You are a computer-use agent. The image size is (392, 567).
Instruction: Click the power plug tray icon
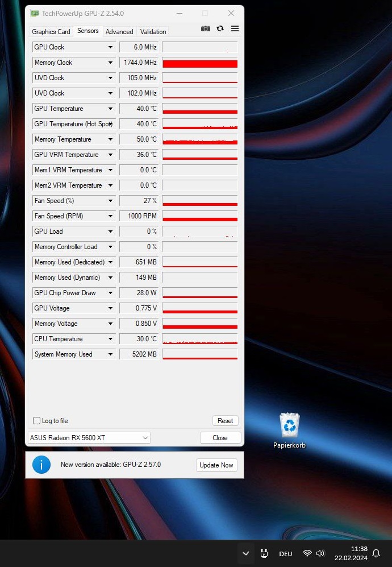click(x=264, y=553)
